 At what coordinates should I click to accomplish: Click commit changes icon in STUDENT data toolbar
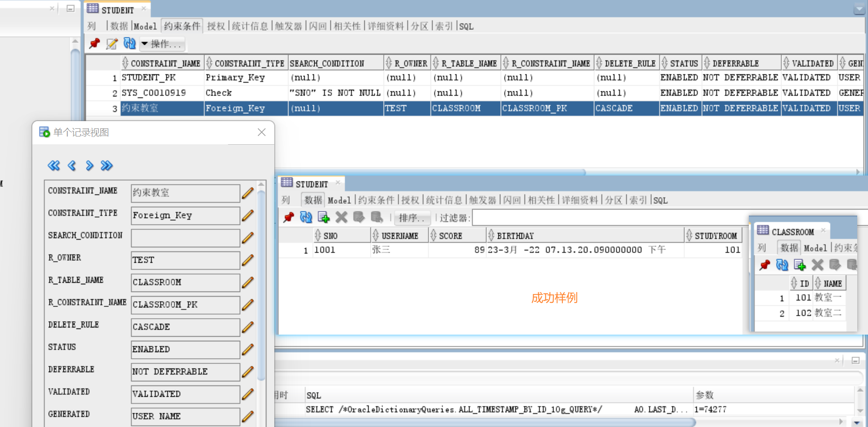coord(359,217)
